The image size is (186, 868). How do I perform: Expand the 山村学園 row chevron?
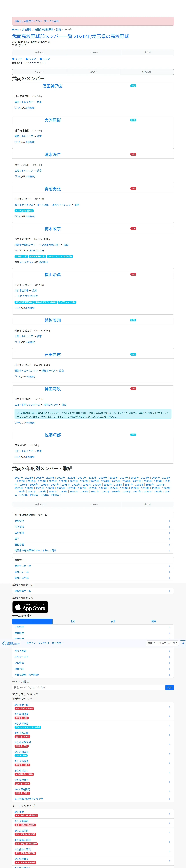pos(169,533)
